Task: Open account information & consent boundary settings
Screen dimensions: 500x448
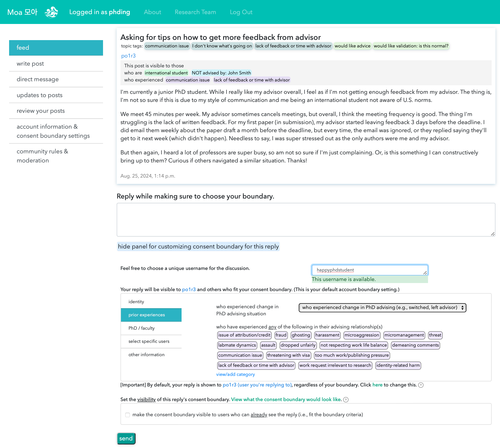Action: coord(56,131)
